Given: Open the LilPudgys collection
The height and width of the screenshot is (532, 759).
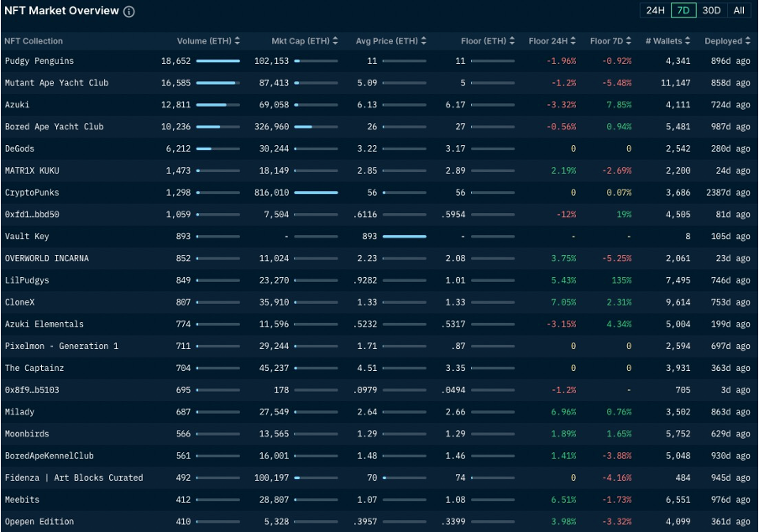Looking at the screenshot, I should tap(27, 280).
